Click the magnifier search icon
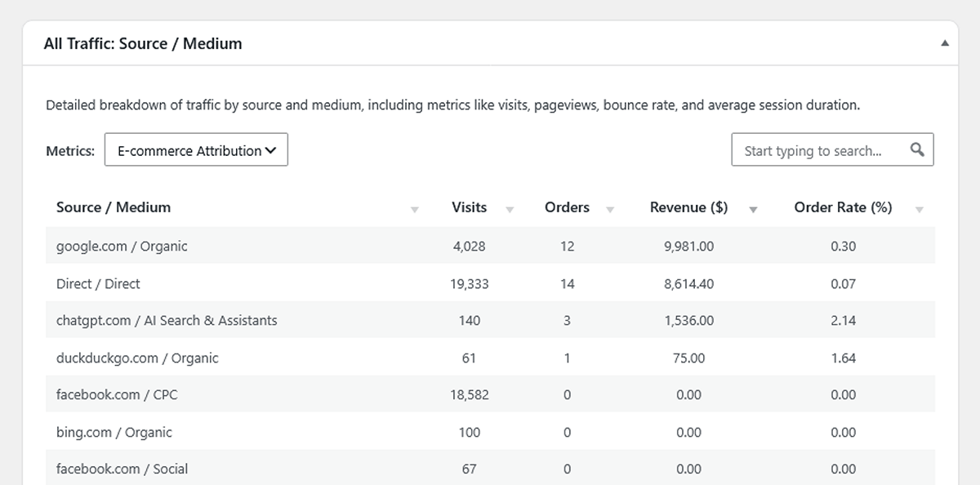Viewport: 980px width, 485px height. [917, 149]
